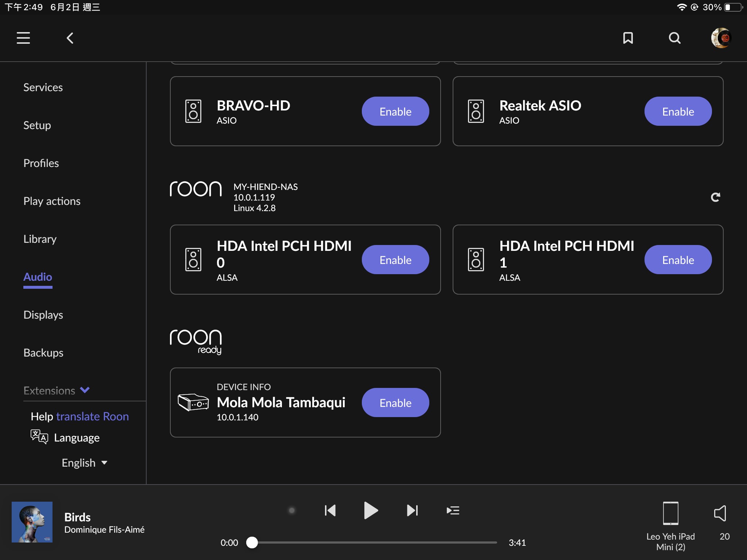Screen dimensions: 747x560
Task: Open the hamburger navigation menu
Action: pyautogui.click(x=23, y=38)
